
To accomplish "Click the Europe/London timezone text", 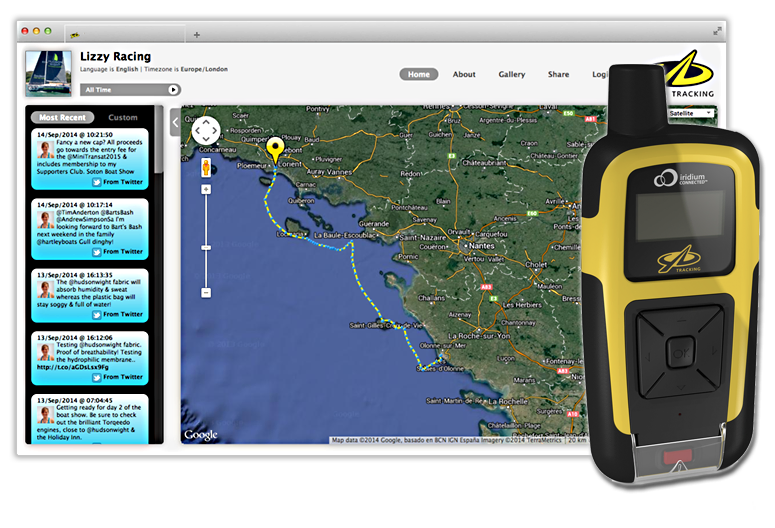I will [204, 69].
